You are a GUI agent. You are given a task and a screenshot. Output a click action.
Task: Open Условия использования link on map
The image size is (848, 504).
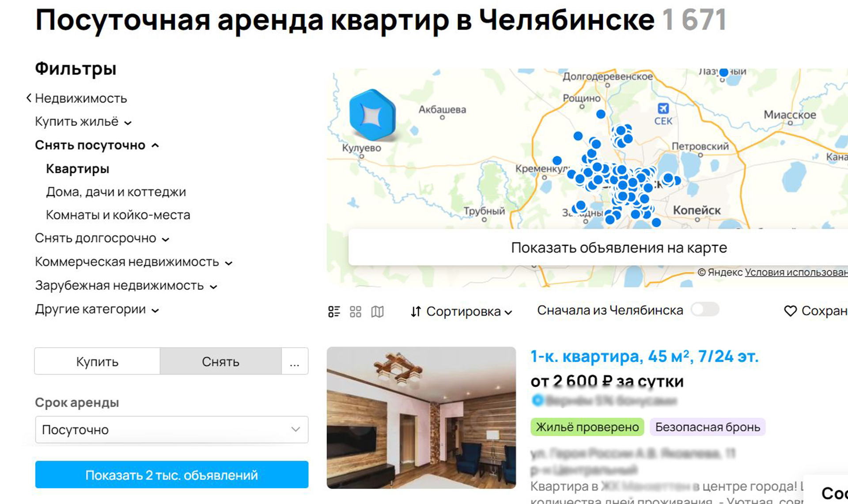coord(796,272)
